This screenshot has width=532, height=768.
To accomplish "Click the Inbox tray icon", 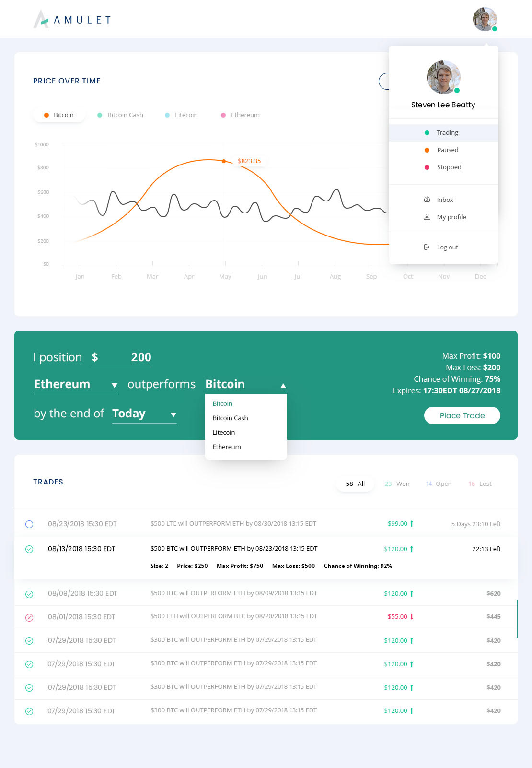I will (x=427, y=199).
